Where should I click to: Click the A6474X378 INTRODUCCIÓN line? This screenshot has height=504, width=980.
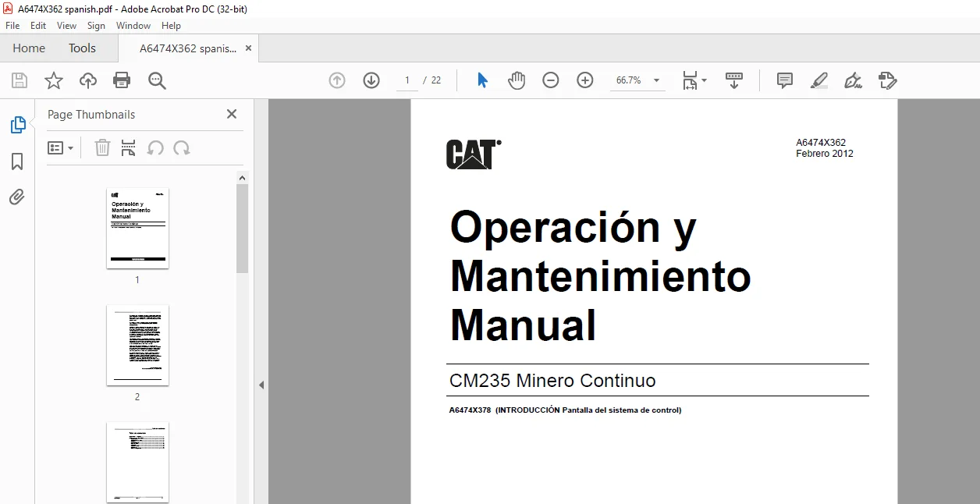point(565,410)
